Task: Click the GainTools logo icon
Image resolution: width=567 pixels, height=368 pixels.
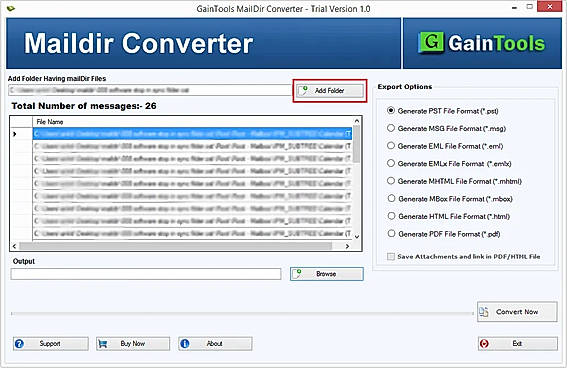Action: coord(431,42)
